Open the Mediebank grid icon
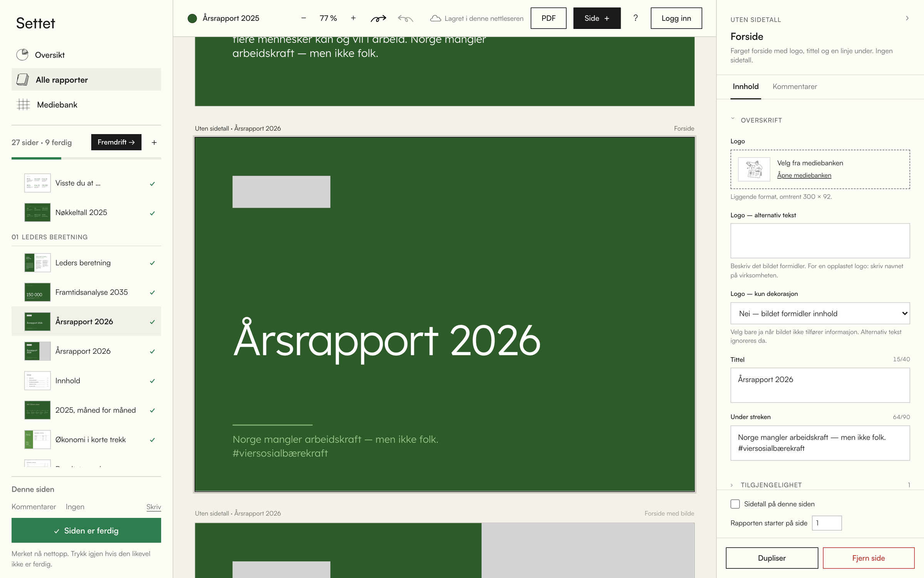Viewport: 924px width, 578px height. pos(23,104)
